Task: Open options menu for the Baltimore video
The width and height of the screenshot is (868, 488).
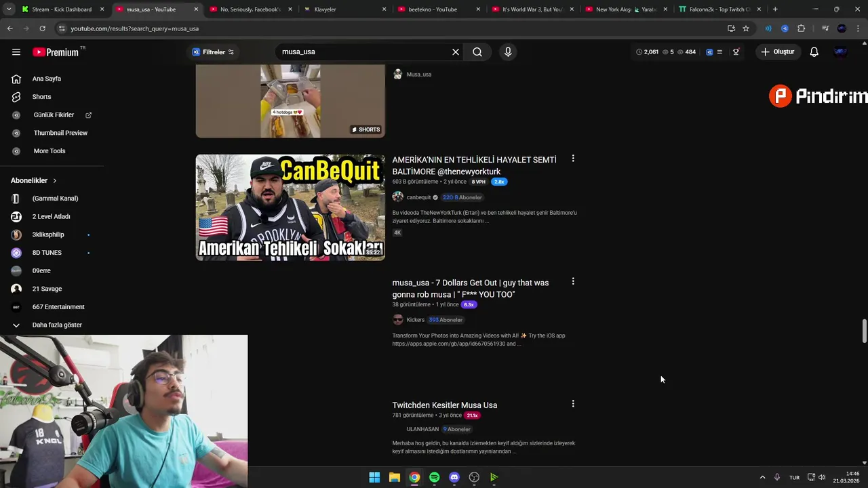Action: [573, 159]
